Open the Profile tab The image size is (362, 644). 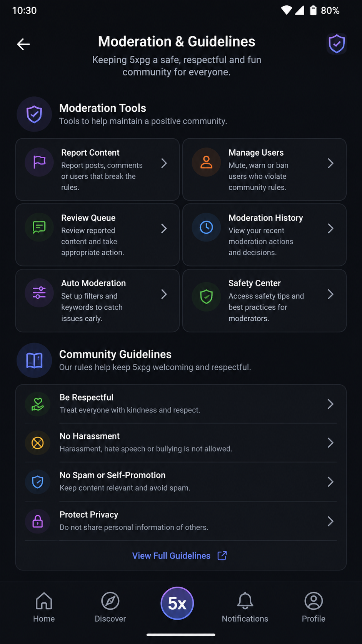click(314, 607)
